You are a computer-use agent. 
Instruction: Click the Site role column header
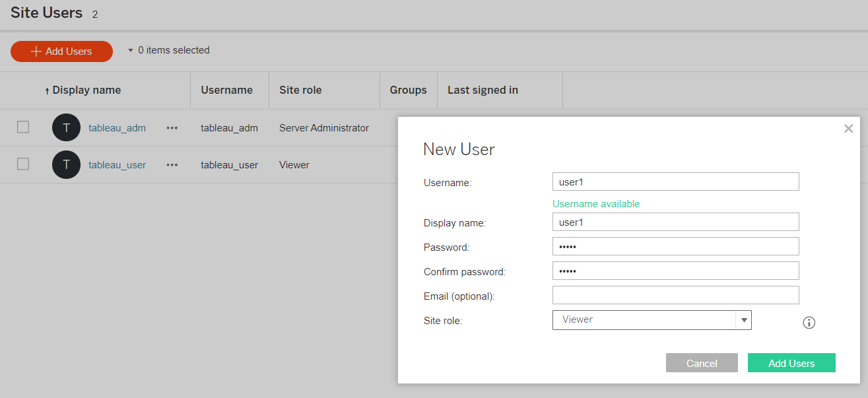[300, 90]
